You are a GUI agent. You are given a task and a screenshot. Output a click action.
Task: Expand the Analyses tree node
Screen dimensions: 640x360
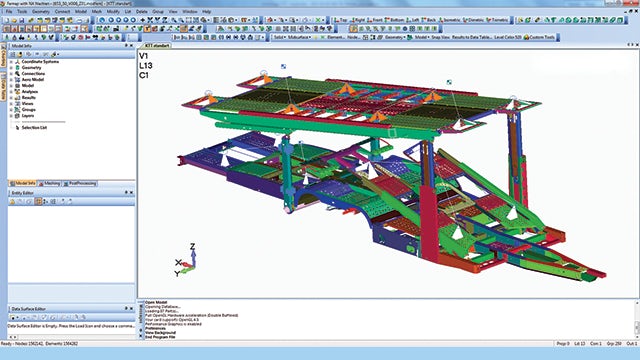pos(11,92)
